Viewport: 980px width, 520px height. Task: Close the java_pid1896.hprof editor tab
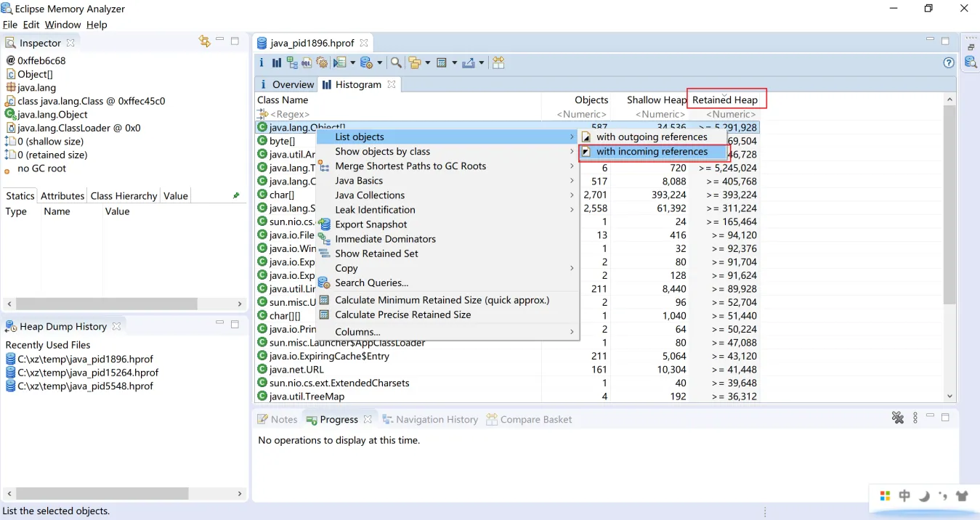tap(364, 43)
